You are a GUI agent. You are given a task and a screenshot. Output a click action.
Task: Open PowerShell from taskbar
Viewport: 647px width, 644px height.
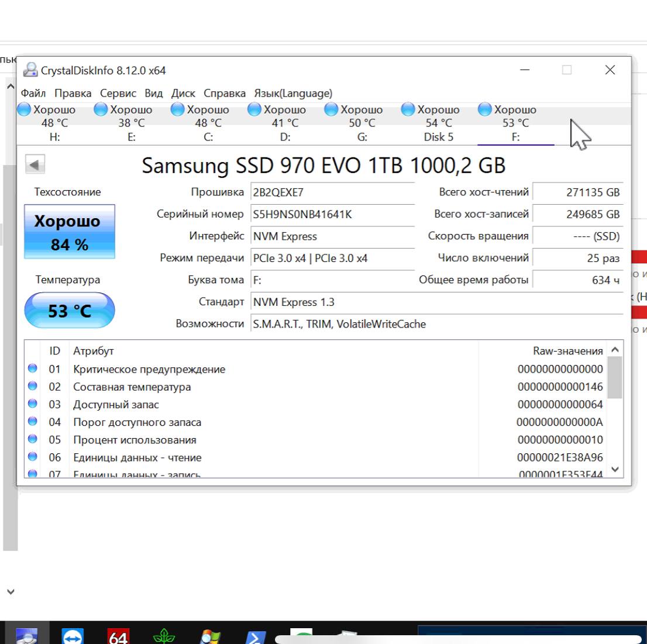click(x=256, y=637)
